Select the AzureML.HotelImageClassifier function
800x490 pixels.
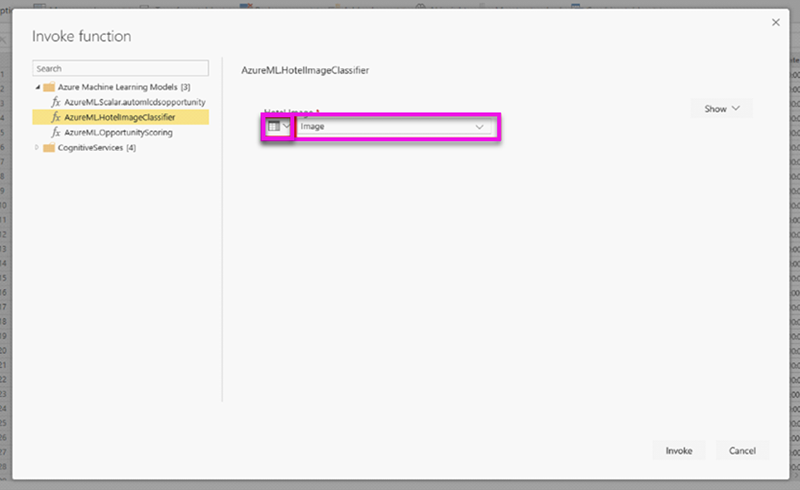point(119,118)
